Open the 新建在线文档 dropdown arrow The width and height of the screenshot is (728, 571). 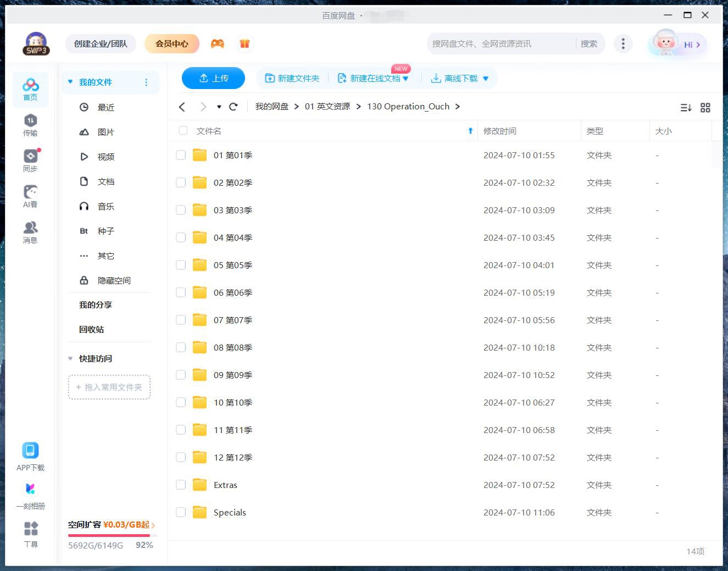(x=406, y=78)
